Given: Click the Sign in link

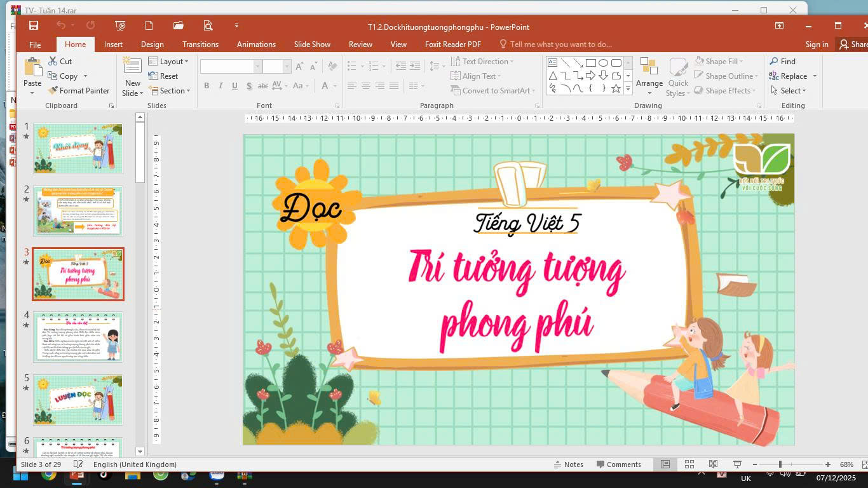Looking at the screenshot, I should point(817,44).
